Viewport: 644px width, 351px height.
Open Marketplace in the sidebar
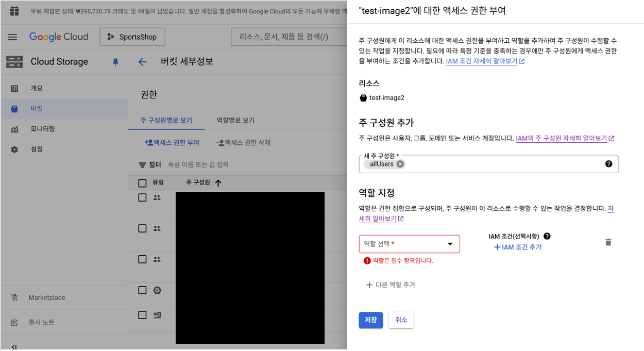(x=64, y=297)
